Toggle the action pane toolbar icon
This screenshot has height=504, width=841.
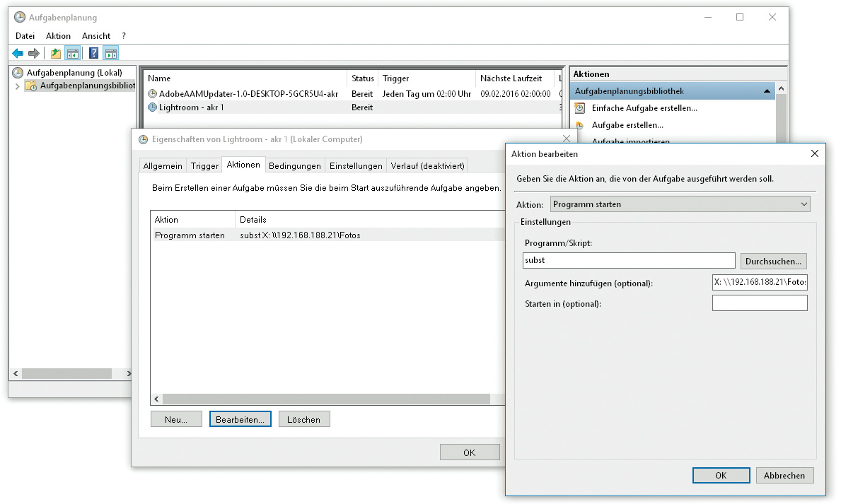tap(110, 53)
